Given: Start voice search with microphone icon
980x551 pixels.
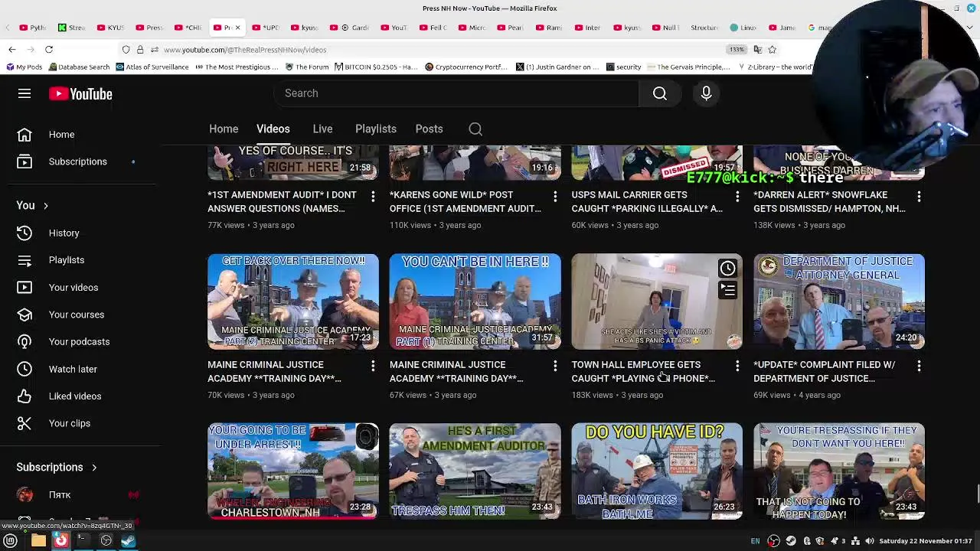Looking at the screenshot, I should (706, 93).
